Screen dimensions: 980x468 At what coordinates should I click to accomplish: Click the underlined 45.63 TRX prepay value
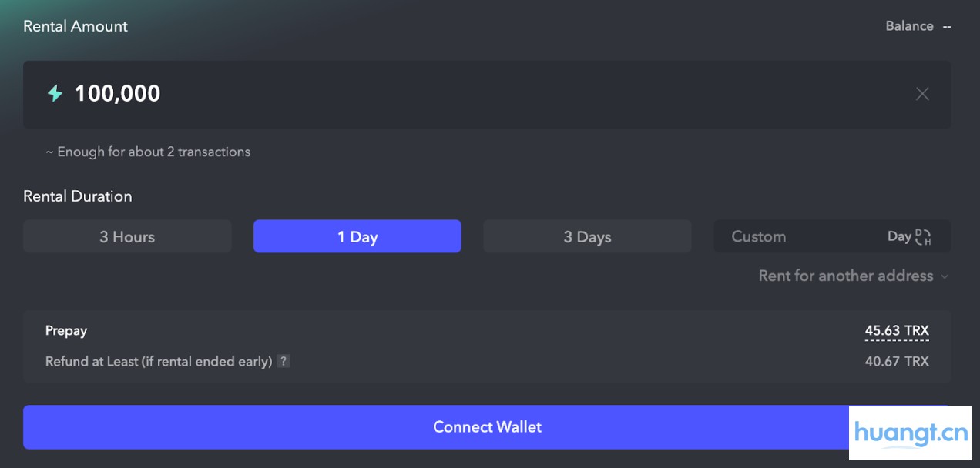point(897,331)
